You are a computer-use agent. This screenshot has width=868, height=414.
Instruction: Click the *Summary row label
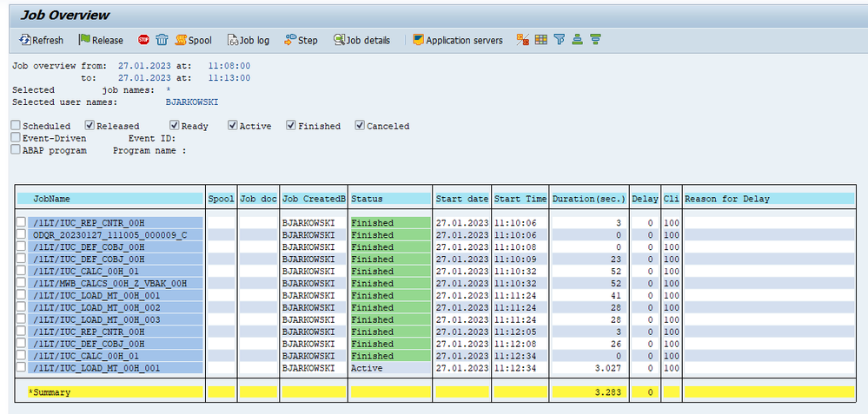(50, 392)
